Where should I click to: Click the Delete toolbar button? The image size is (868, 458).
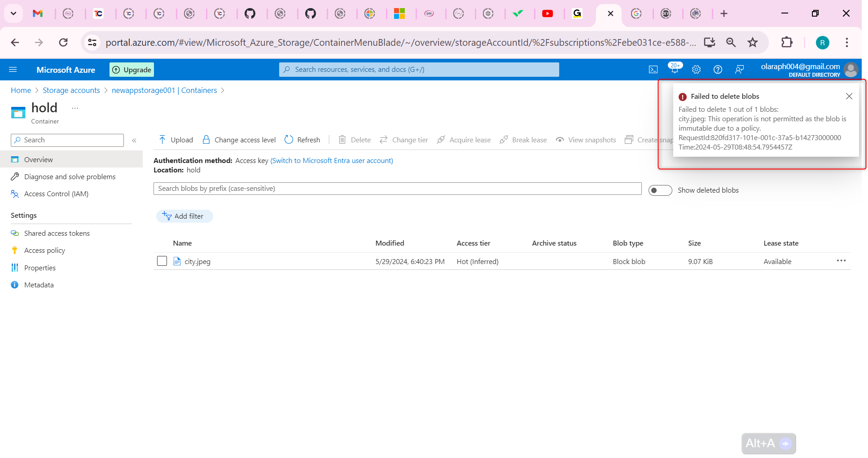tap(355, 140)
